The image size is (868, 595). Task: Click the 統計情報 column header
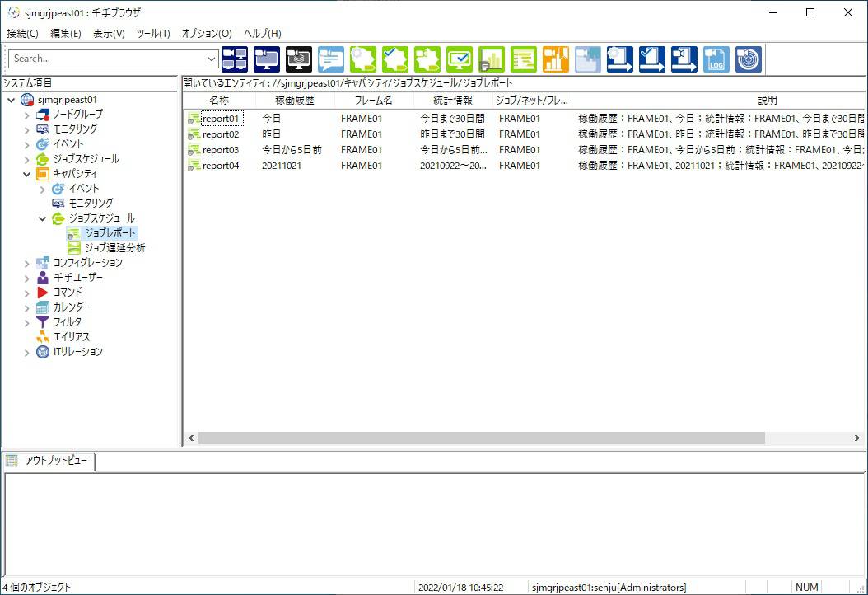click(453, 101)
